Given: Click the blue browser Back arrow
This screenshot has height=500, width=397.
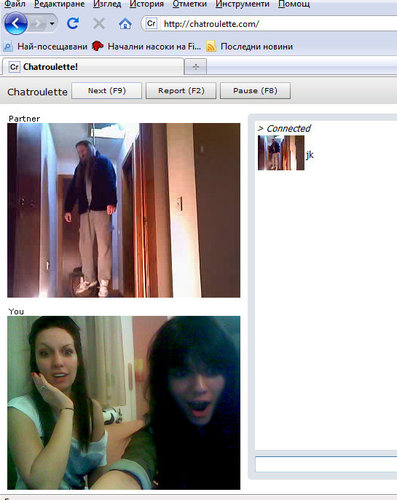Looking at the screenshot, I should [x=16, y=24].
